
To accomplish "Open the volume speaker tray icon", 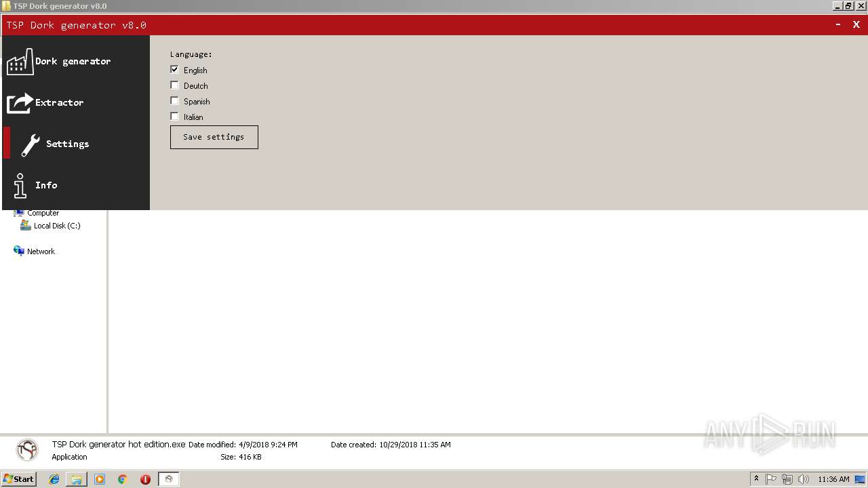I will (x=804, y=479).
